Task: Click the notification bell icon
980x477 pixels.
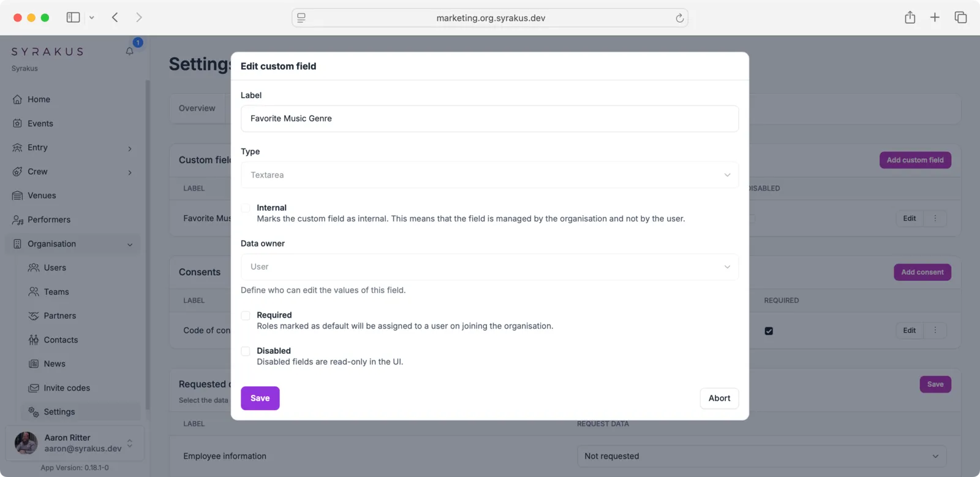Action: tap(130, 52)
